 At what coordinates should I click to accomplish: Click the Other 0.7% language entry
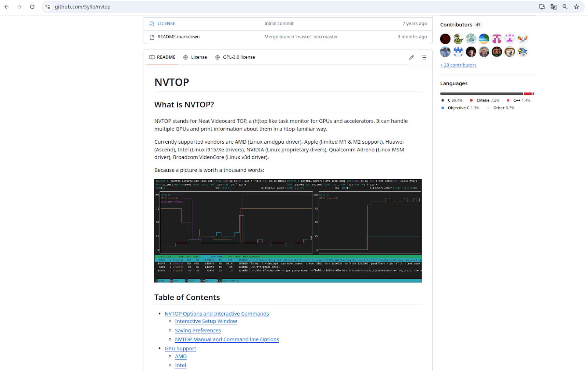click(x=501, y=108)
